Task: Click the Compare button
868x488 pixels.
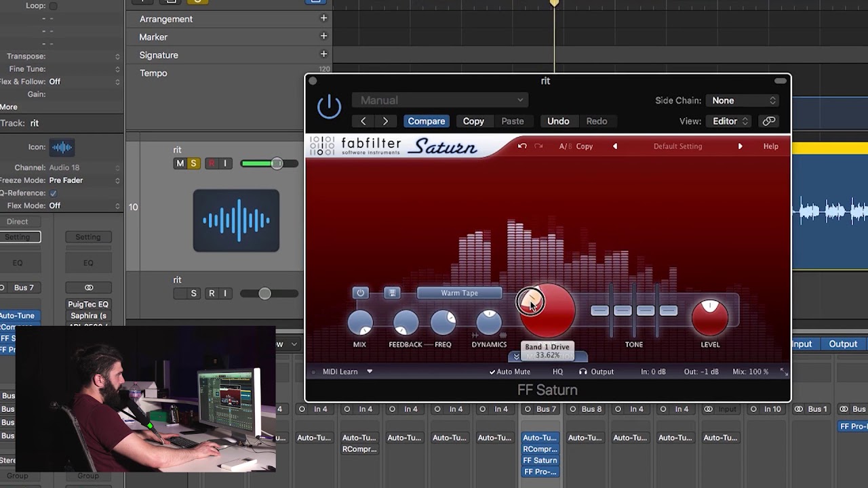Action: click(x=427, y=121)
